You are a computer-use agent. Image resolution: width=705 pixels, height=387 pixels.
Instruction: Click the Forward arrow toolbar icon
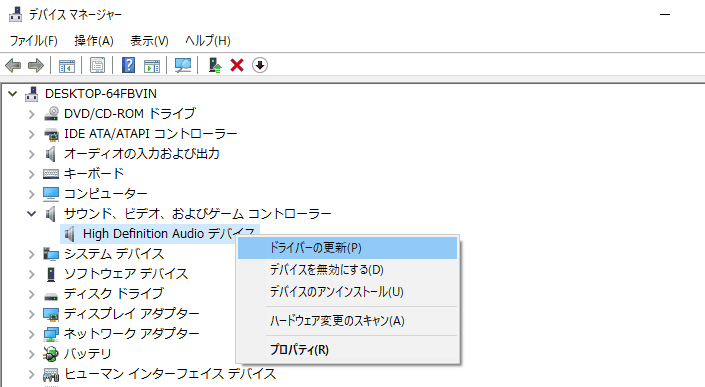pos(36,66)
